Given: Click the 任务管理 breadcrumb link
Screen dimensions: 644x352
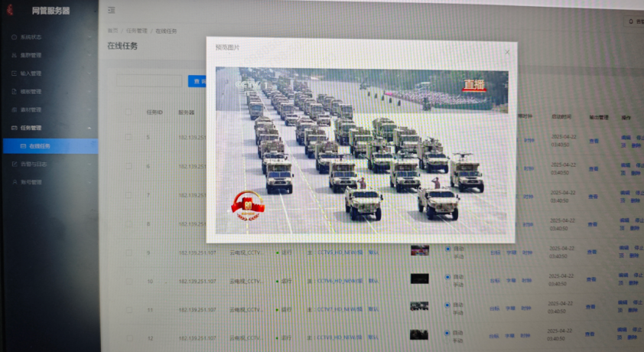Looking at the screenshot, I should [137, 31].
